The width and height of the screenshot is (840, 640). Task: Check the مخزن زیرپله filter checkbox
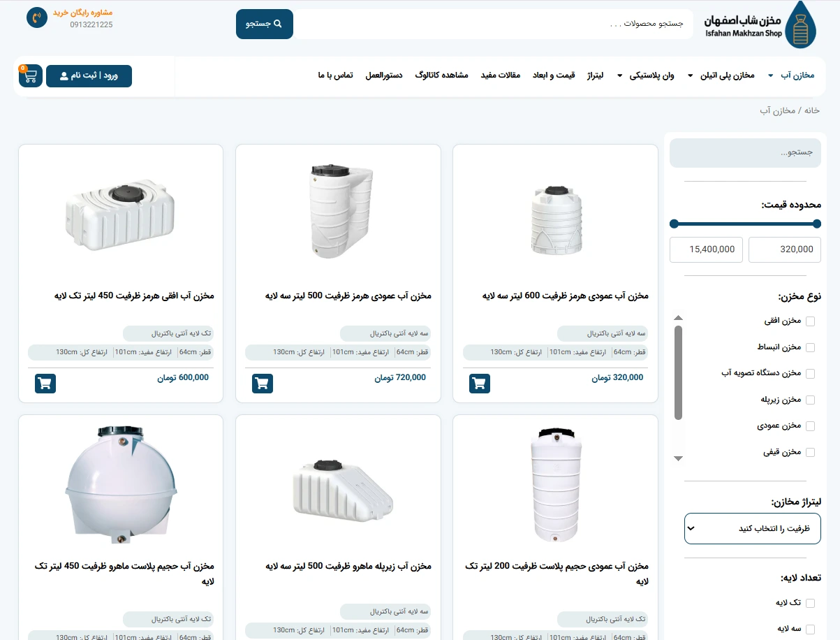pos(810,400)
